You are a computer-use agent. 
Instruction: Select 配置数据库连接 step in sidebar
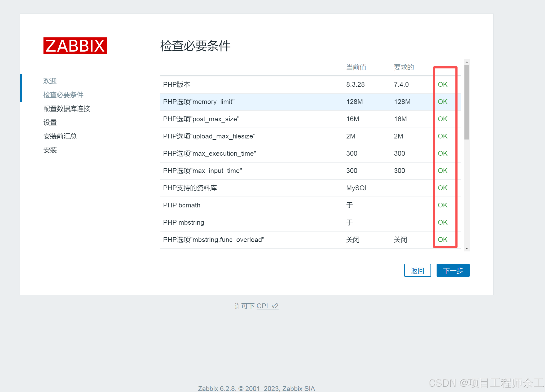(67, 108)
